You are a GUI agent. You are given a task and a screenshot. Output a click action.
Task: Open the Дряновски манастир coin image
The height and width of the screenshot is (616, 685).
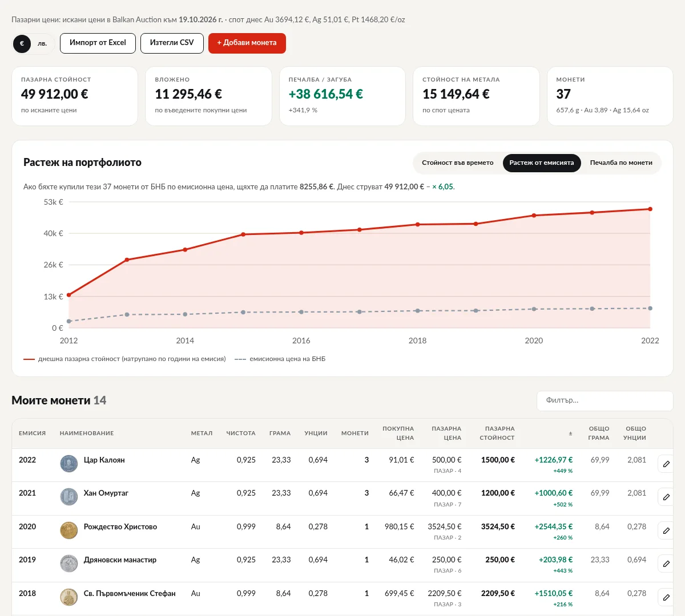click(x=69, y=564)
